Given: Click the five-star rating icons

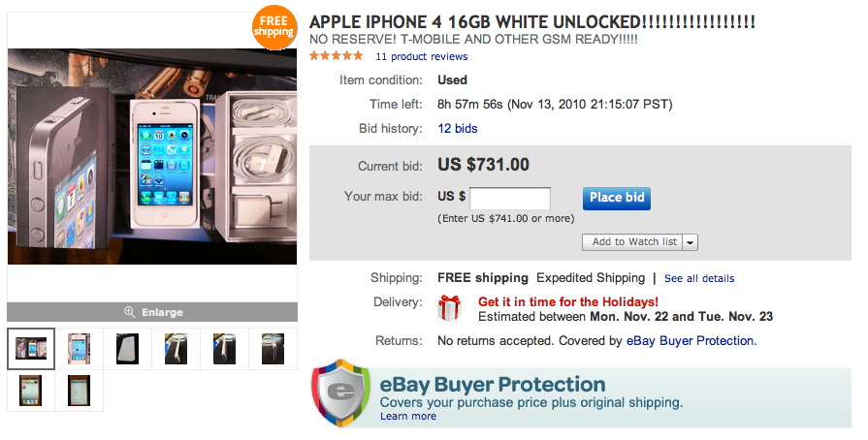Looking at the screenshot, I should (336, 56).
